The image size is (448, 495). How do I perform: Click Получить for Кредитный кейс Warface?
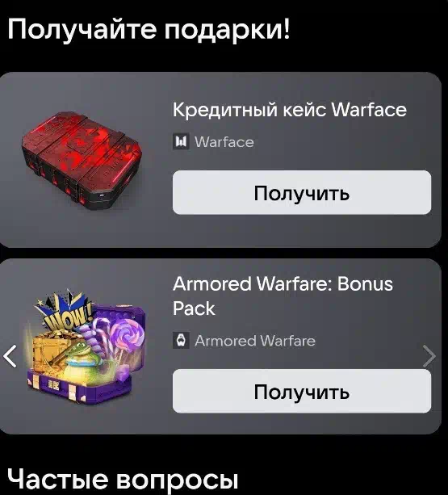coord(302,192)
